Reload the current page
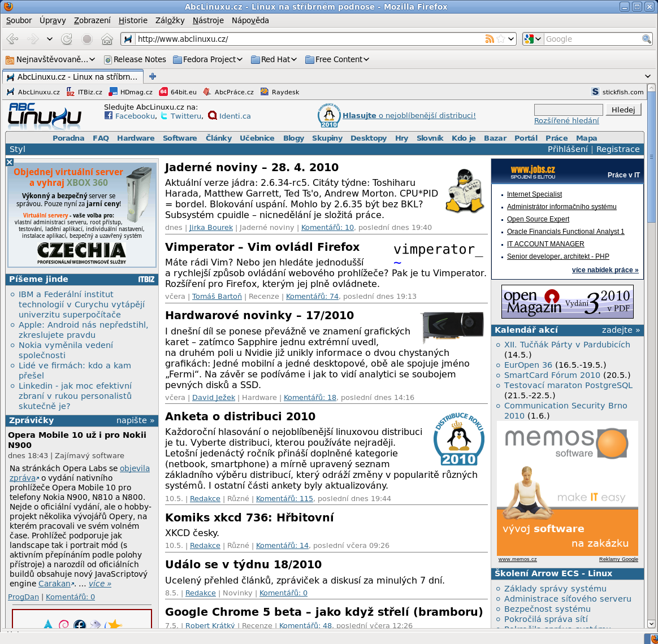The image size is (658, 644). (x=67, y=39)
